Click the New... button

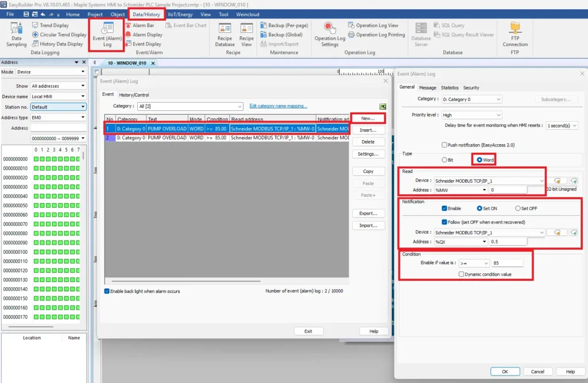[x=368, y=118]
